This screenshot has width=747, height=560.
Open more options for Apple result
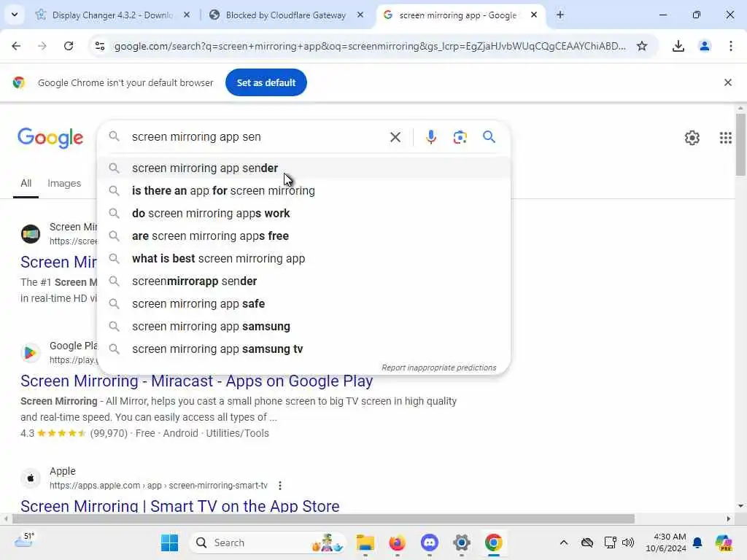pyautogui.click(x=280, y=486)
